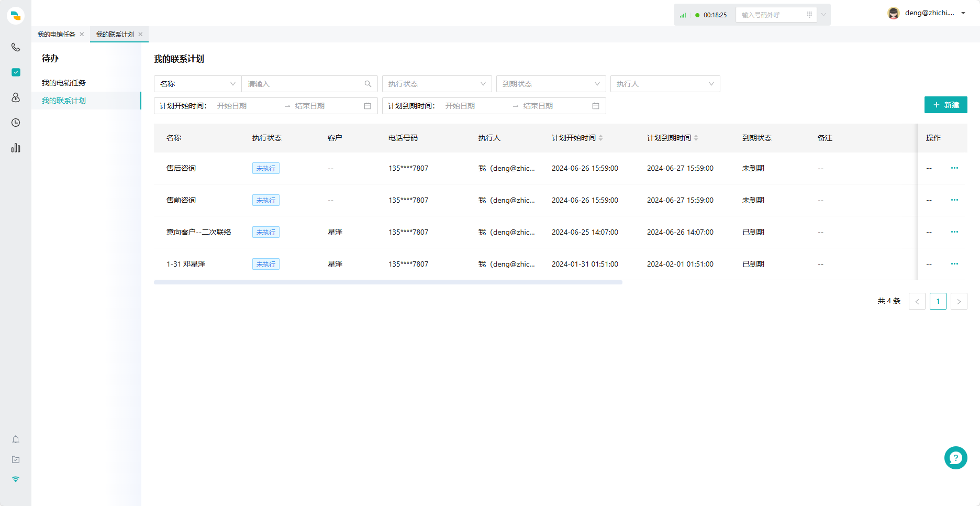The width and height of the screenshot is (980, 506).
Task: Open the notification bell icon
Action: point(16,439)
